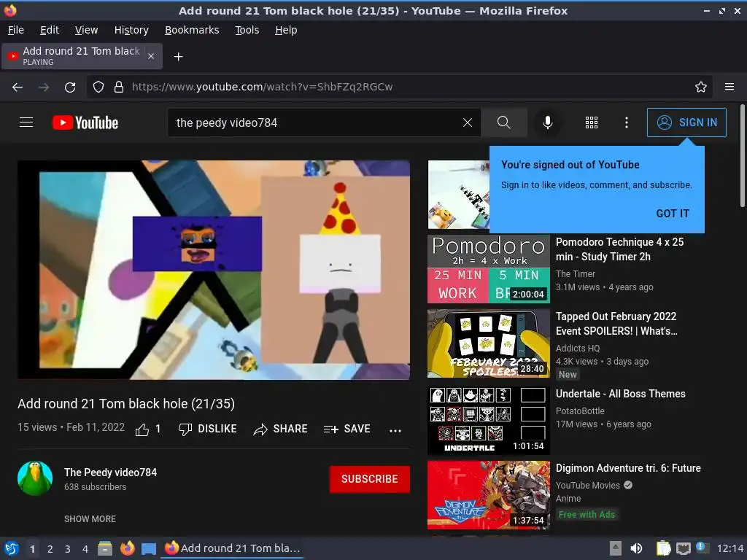Open volume control in system tray
Image resolution: width=747 pixels, height=560 pixels.
(636, 548)
